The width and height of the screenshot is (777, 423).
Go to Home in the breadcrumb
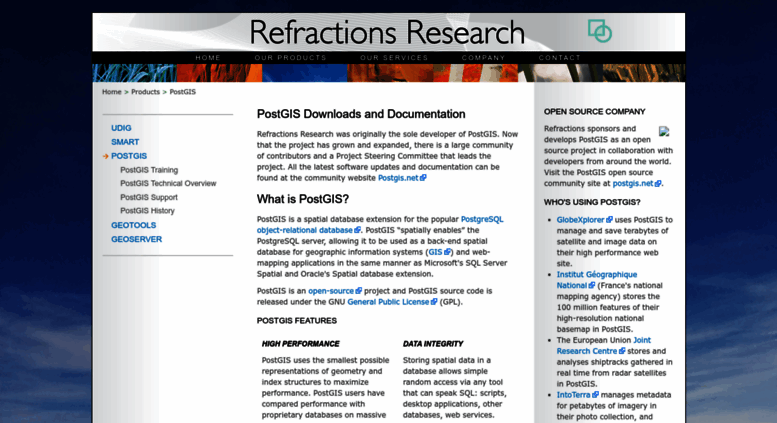[111, 92]
